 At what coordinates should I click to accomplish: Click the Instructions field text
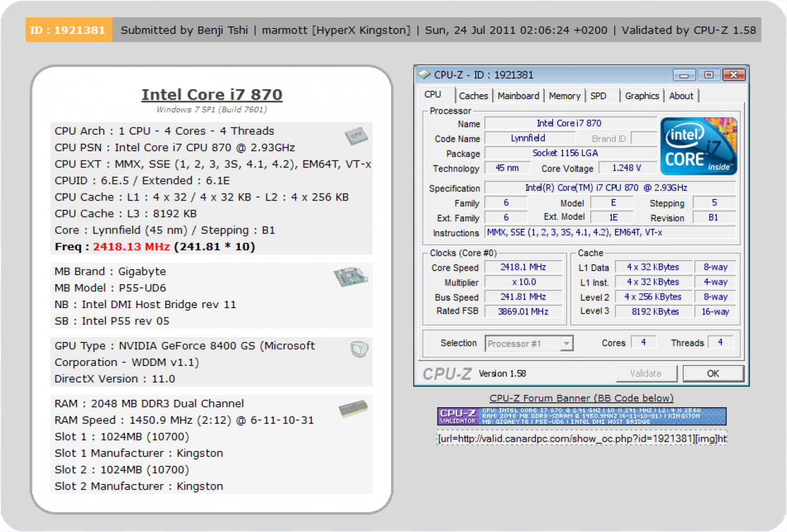tap(610, 232)
